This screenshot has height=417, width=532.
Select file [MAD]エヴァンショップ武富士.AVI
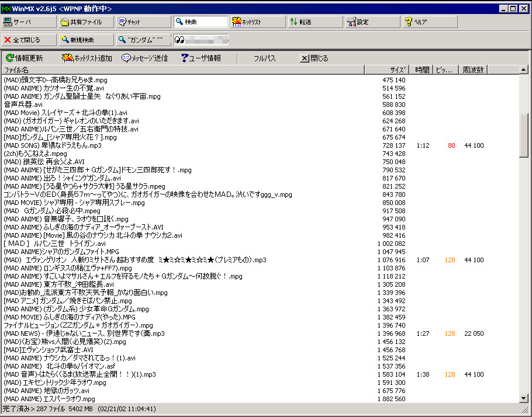48,350
